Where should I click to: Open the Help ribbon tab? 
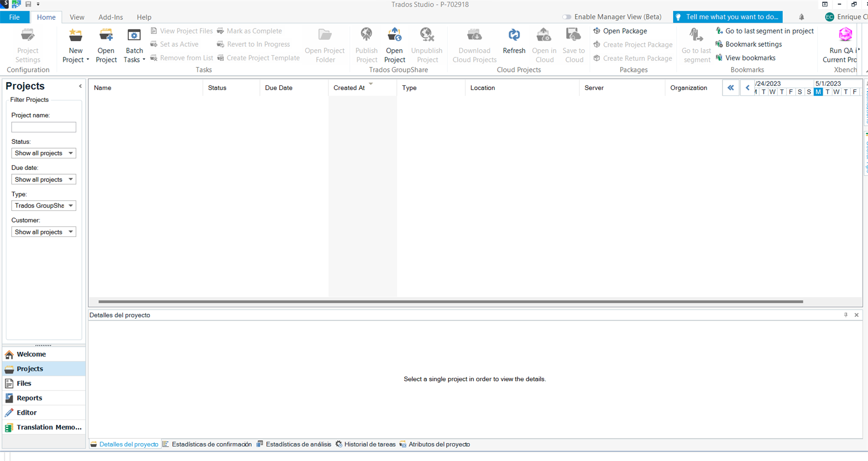click(144, 17)
